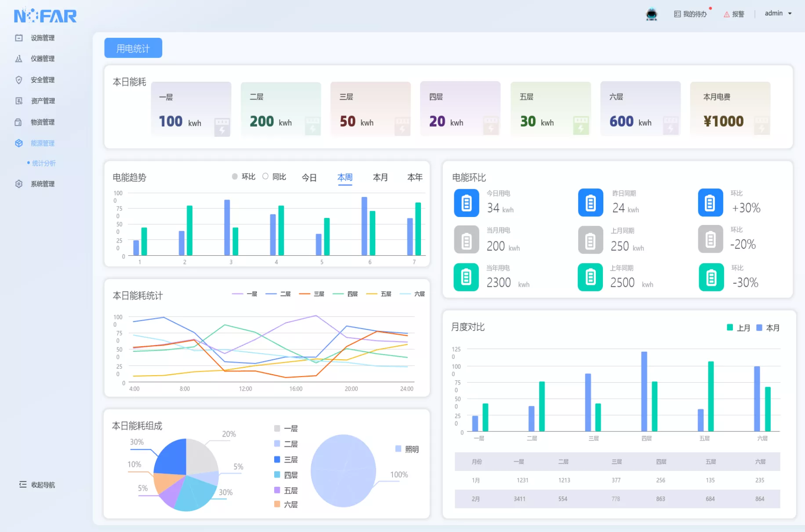Screen dimensions: 805x532
Task: Click the -30% 环比 green battery icon
Action: [x=711, y=277]
